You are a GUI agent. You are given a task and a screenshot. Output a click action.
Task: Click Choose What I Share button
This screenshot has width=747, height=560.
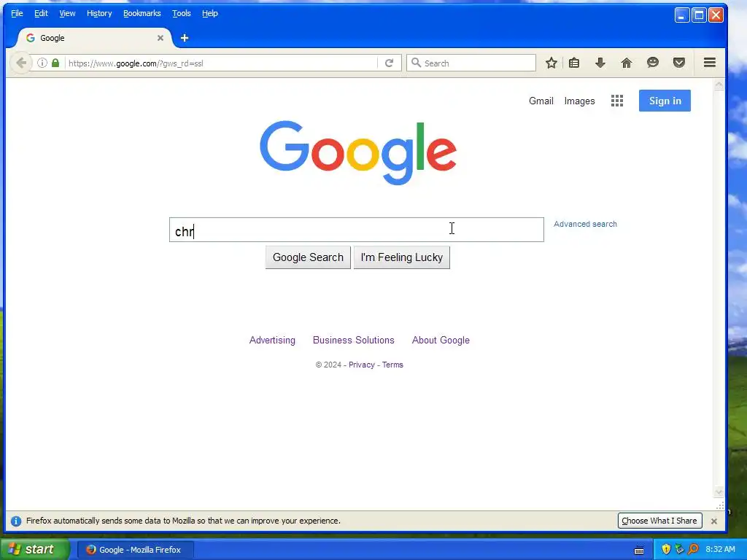point(659,521)
